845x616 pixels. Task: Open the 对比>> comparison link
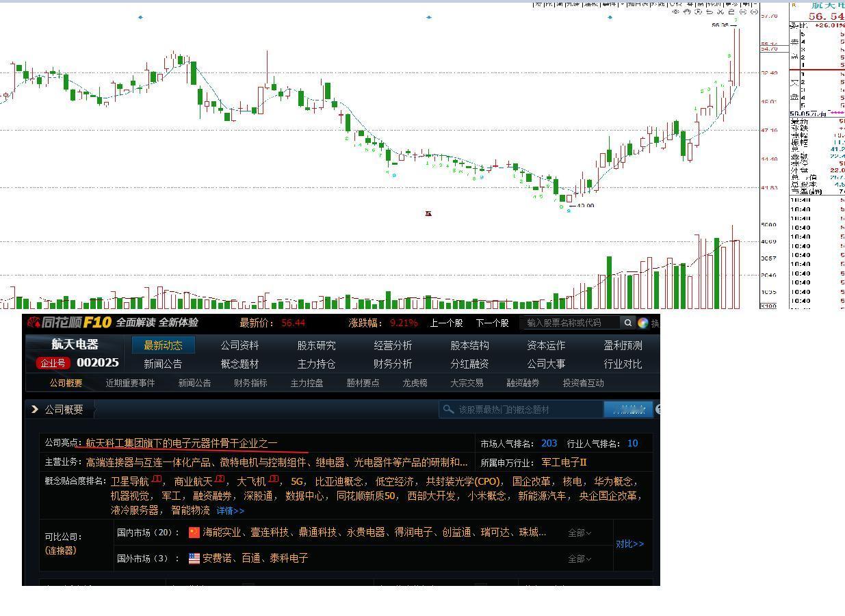pos(630,544)
